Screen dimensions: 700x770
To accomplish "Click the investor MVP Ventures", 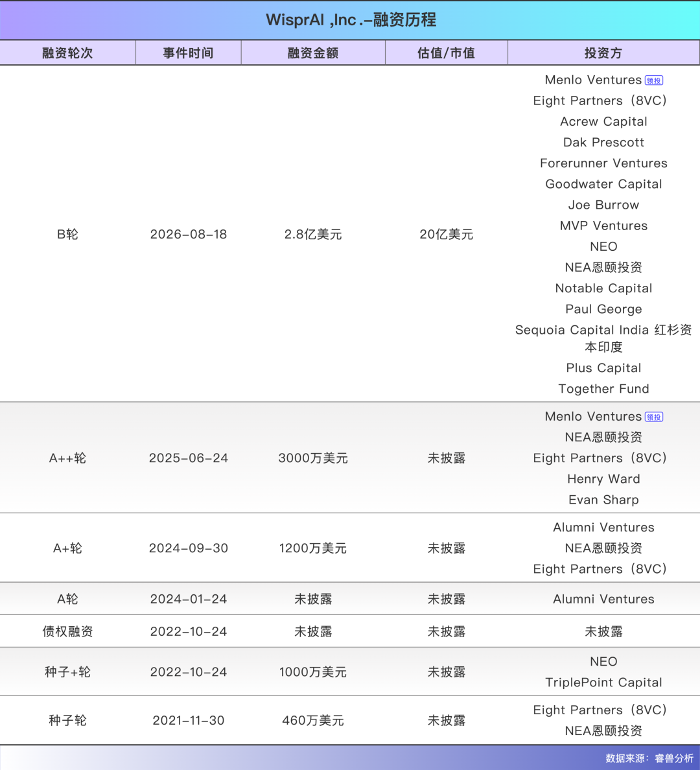I will [x=603, y=226].
